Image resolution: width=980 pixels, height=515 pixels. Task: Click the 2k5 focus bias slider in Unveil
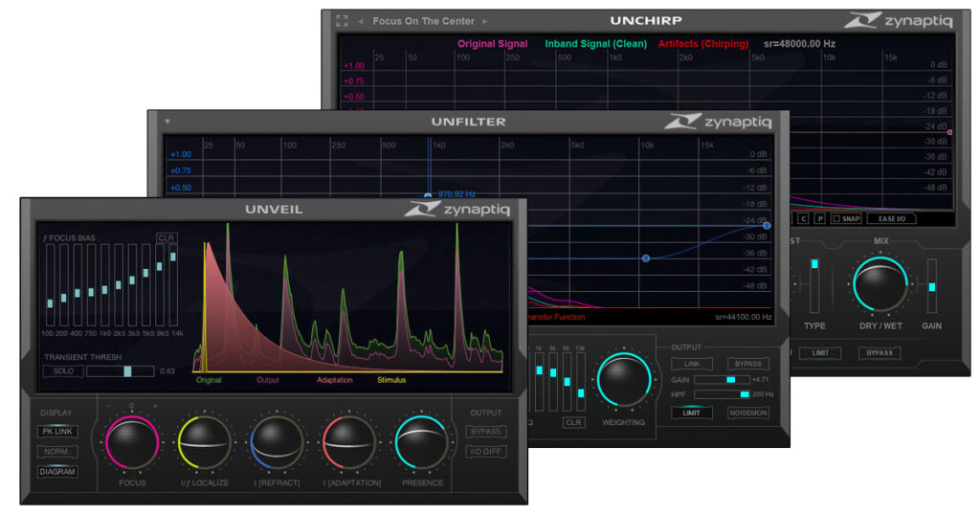click(118, 285)
